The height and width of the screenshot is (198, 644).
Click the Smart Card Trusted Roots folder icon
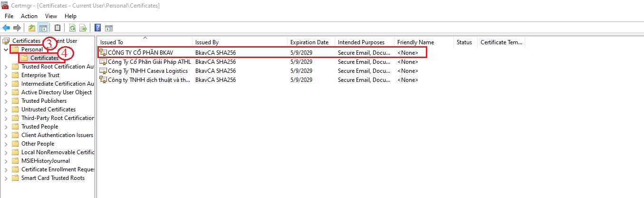tap(15, 178)
